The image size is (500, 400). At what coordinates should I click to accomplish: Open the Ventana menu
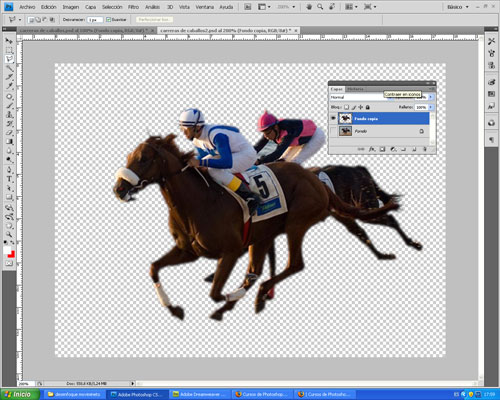(204, 7)
